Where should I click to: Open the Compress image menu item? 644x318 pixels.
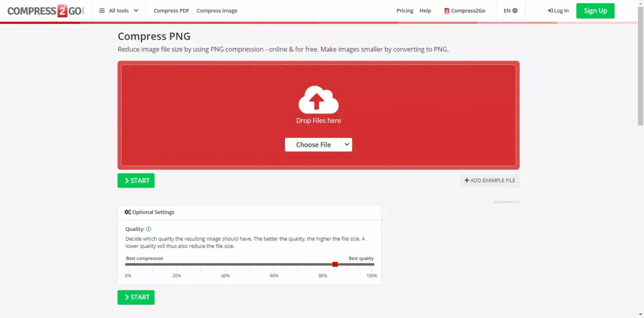217,11
